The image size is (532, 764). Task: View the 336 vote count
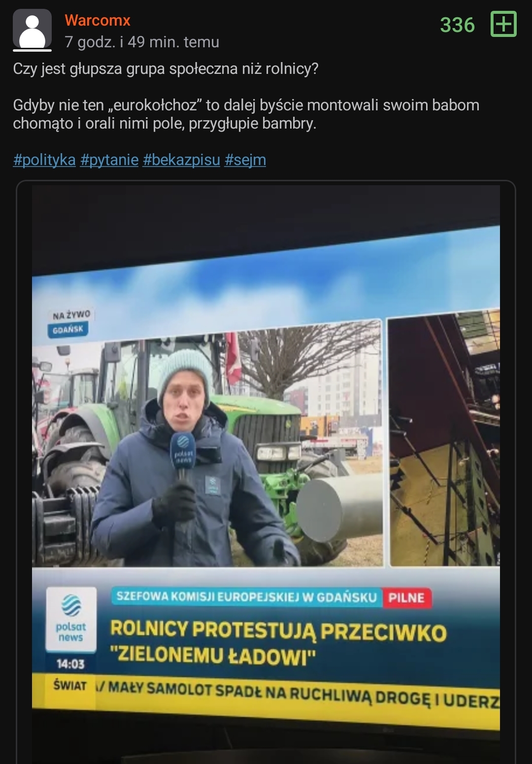point(457,25)
